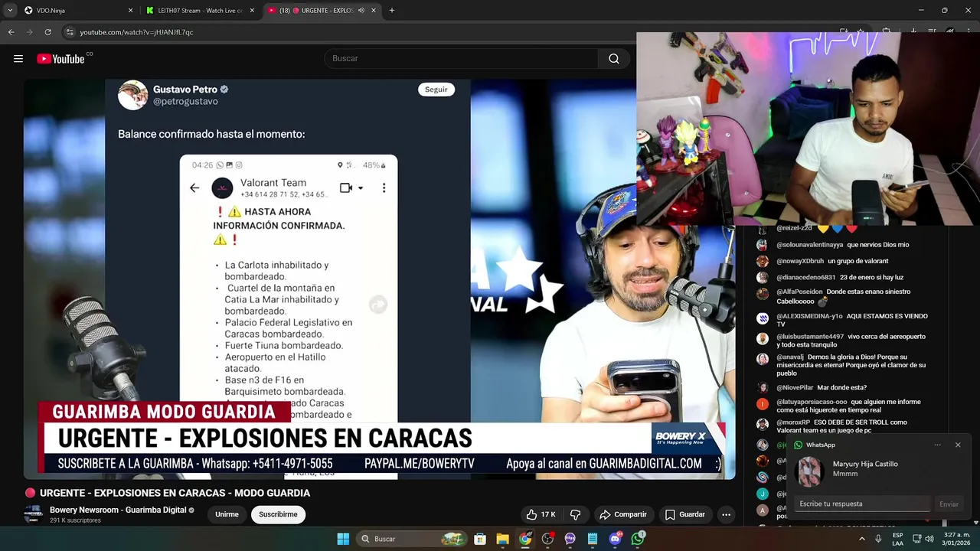The width and height of the screenshot is (980, 551).
Task: Open Microsoft Store from the taskbar
Action: [x=480, y=539]
